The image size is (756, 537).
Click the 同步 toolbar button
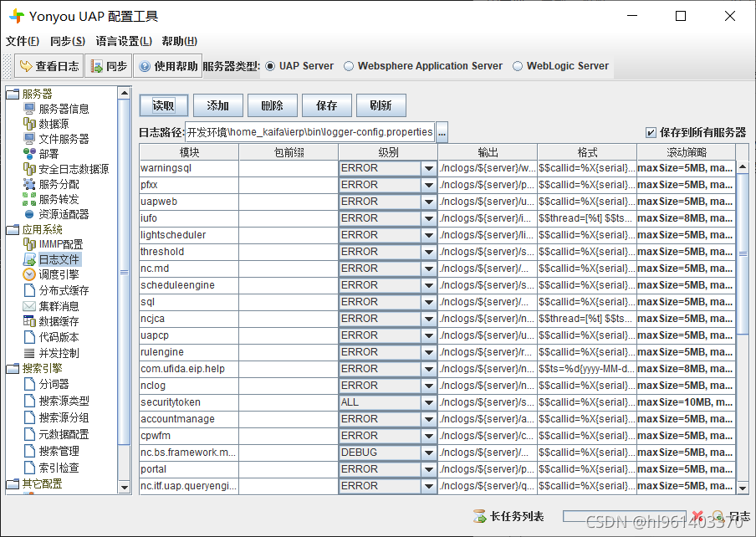[109, 66]
